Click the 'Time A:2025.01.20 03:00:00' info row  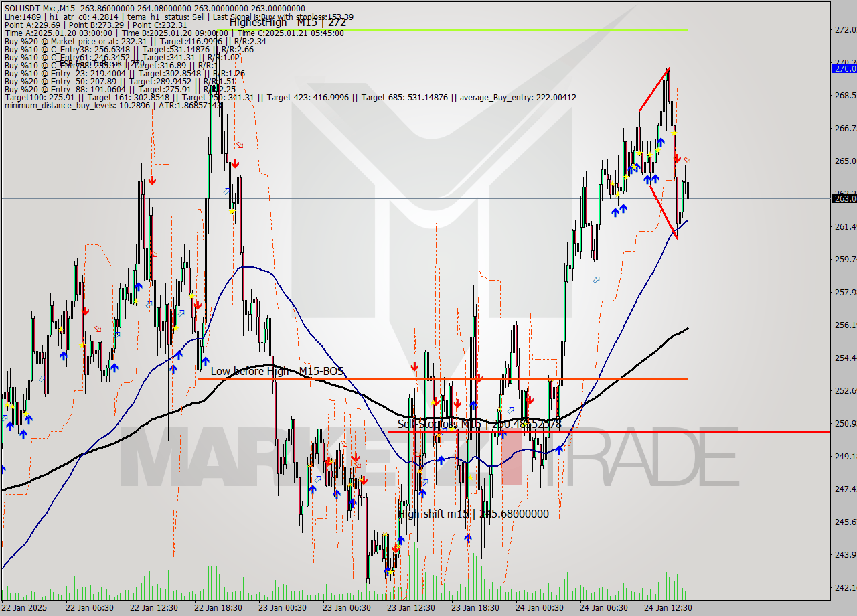click(x=174, y=33)
